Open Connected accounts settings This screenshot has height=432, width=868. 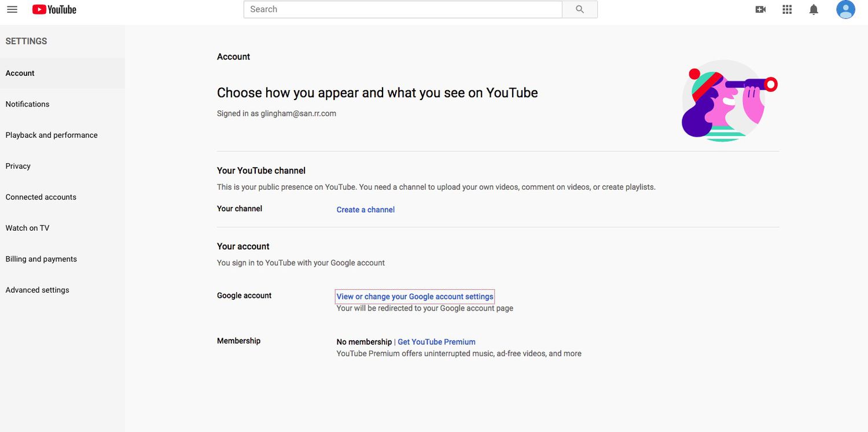41,197
